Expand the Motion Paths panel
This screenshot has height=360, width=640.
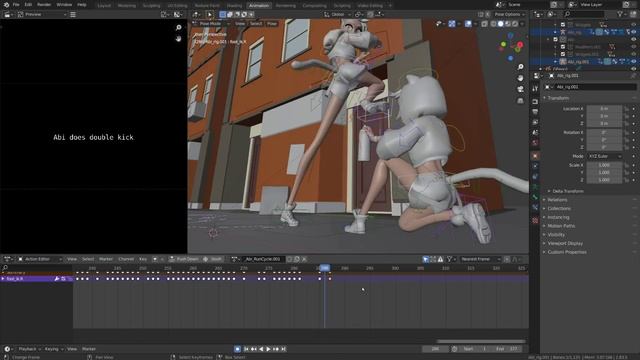[560, 226]
